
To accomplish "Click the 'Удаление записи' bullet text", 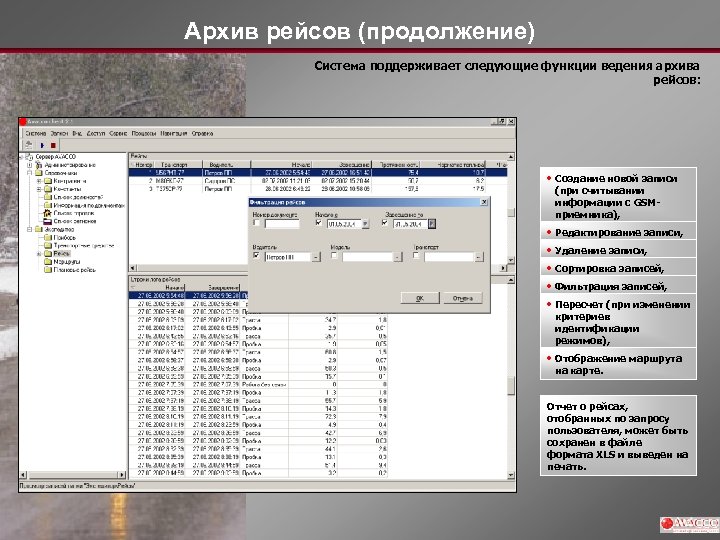I will [601, 251].
